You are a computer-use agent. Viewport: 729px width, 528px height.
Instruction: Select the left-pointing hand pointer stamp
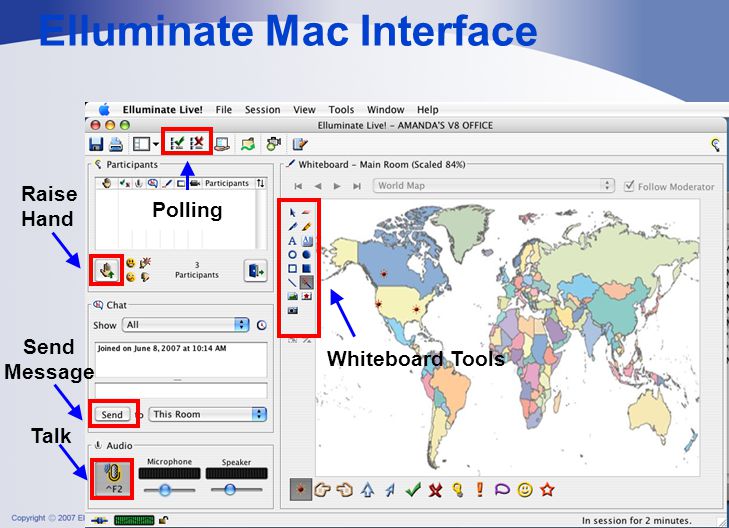click(345, 489)
